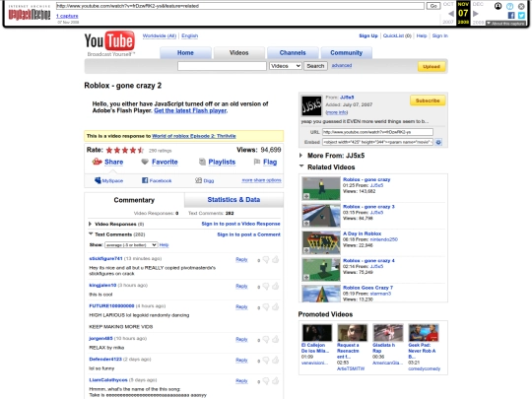Open the Channels tab
The image size is (532, 399).
(x=293, y=53)
